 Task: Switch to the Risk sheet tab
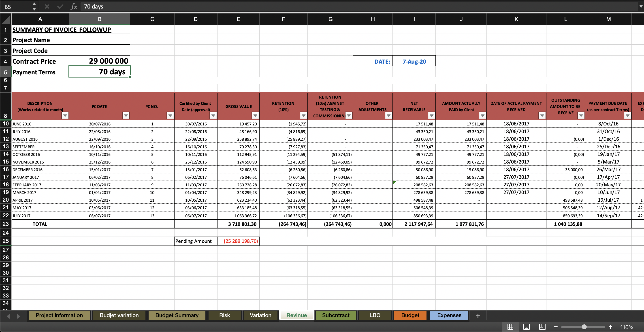(224, 315)
